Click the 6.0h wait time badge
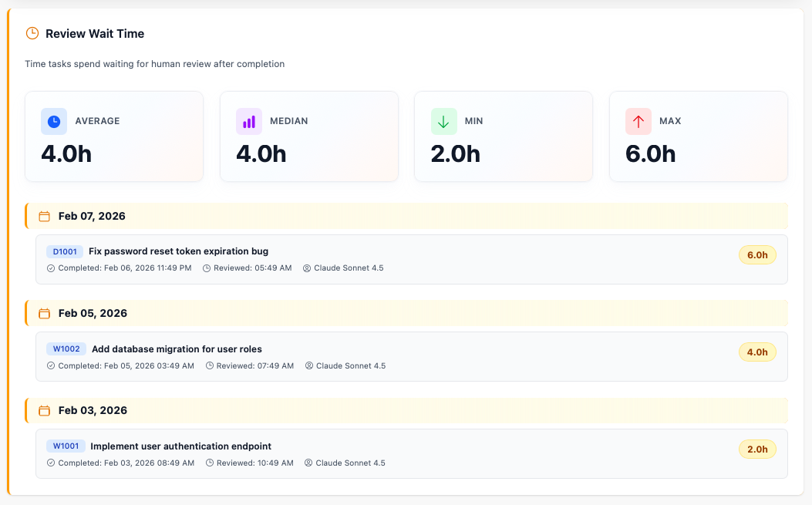Viewport: 812px width, 505px height. pyautogui.click(x=757, y=255)
